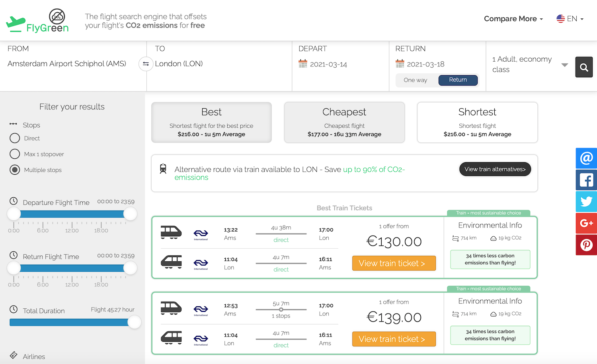Switch trip type to One way
597x364 pixels.
(x=416, y=80)
